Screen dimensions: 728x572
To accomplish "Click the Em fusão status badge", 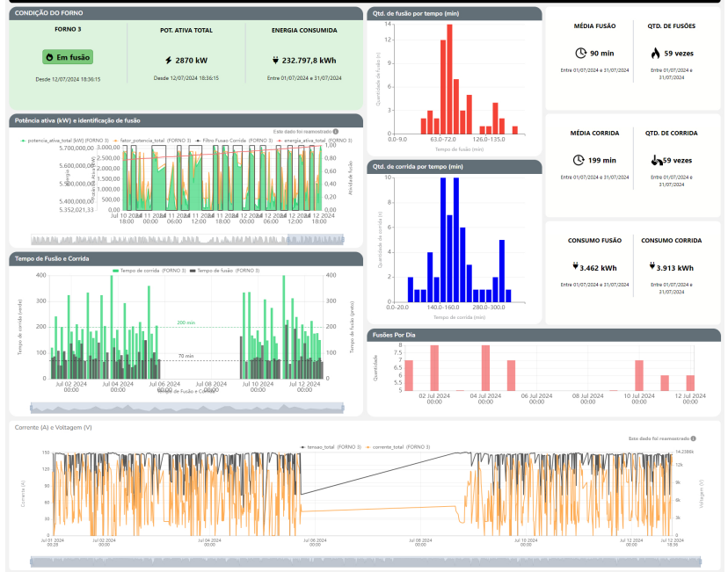I will tap(68, 57).
